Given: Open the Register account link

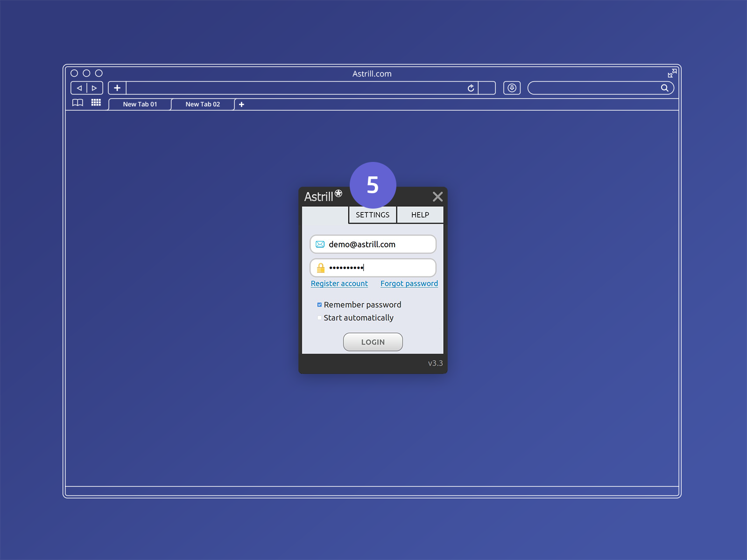Looking at the screenshot, I should 339,284.
